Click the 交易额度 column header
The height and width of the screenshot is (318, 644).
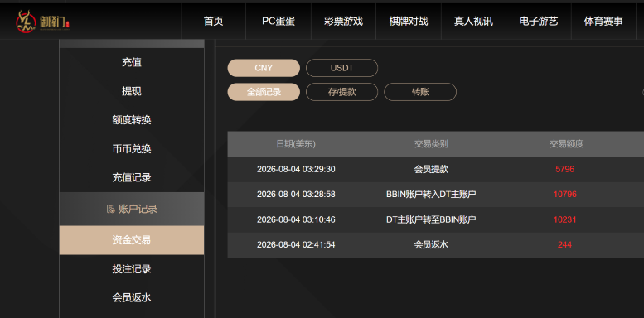tap(566, 144)
